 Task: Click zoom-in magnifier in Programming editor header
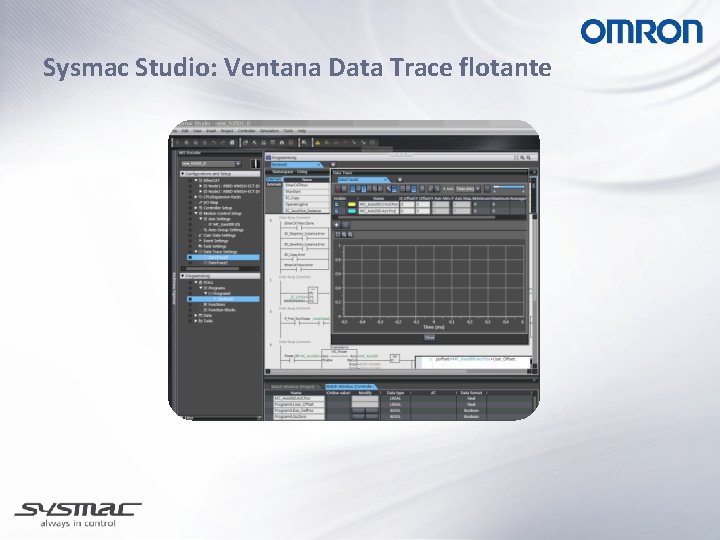coord(522,158)
